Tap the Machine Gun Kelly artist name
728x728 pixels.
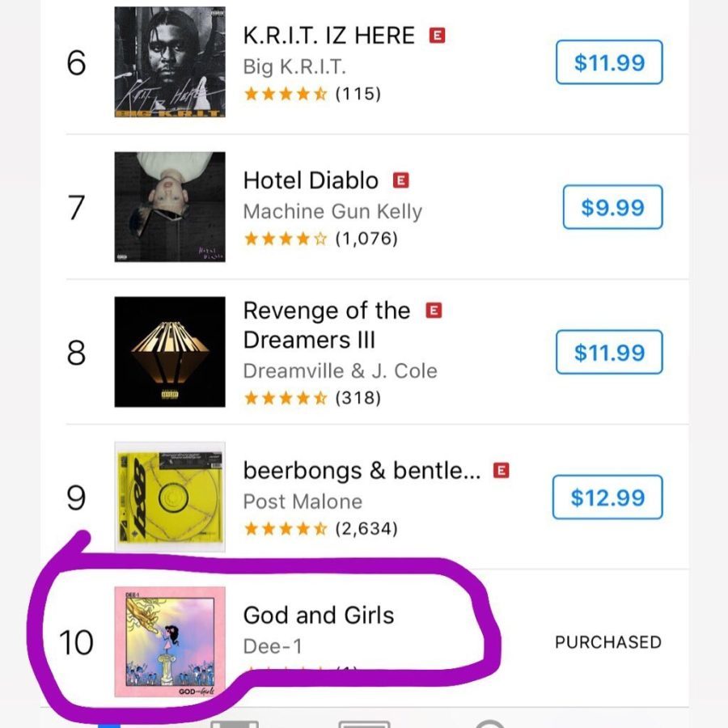click(x=332, y=211)
